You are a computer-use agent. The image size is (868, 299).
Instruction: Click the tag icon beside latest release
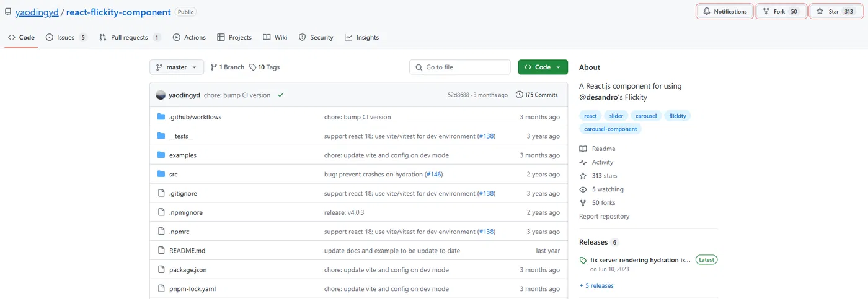click(x=583, y=260)
